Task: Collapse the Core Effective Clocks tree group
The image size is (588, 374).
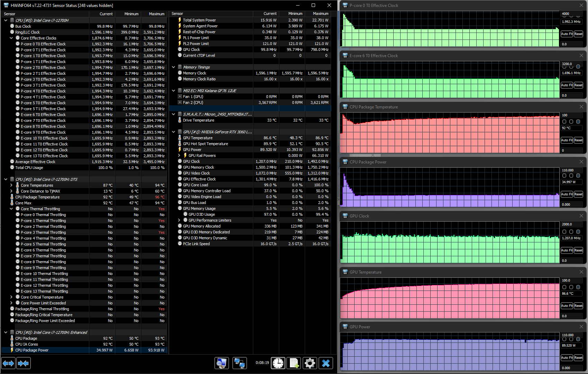Action: pyautogui.click(x=11, y=38)
